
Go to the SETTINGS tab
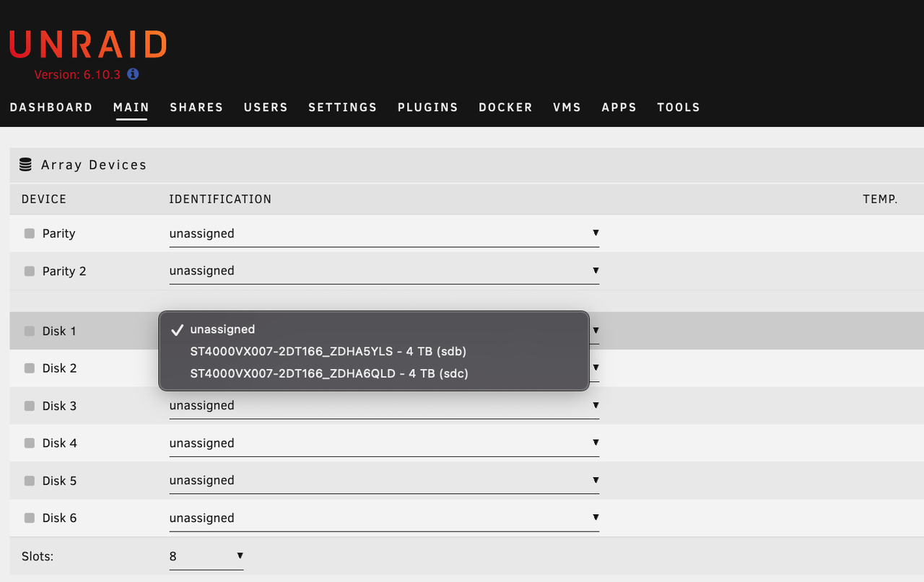point(342,107)
